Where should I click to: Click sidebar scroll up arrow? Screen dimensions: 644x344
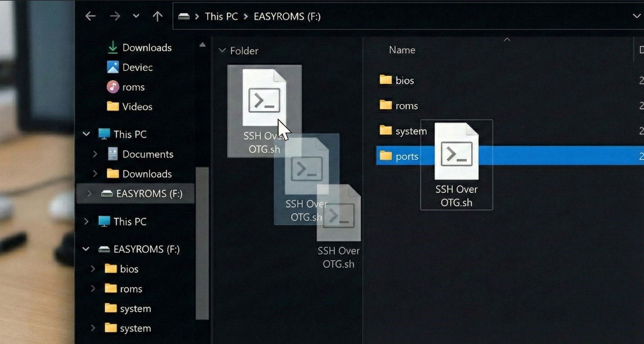(x=203, y=45)
